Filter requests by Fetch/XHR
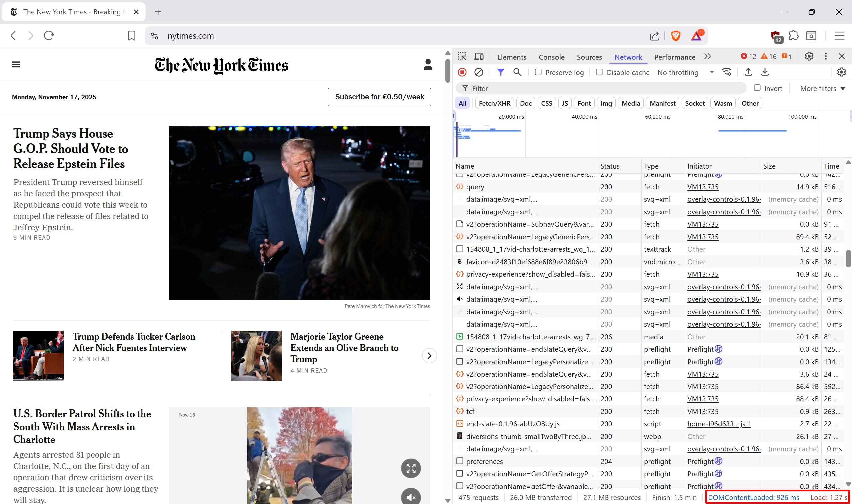The image size is (852, 504). 494,103
